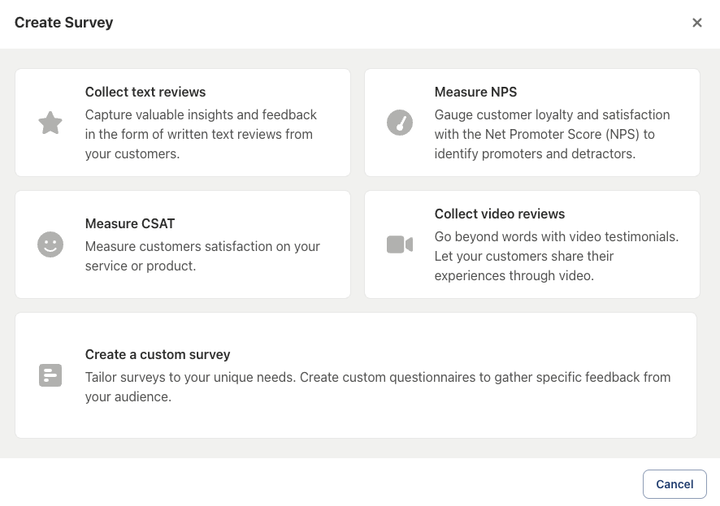720x506 pixels.
Task: Open the Collect video reviews heading
Action: coord(499,214)
